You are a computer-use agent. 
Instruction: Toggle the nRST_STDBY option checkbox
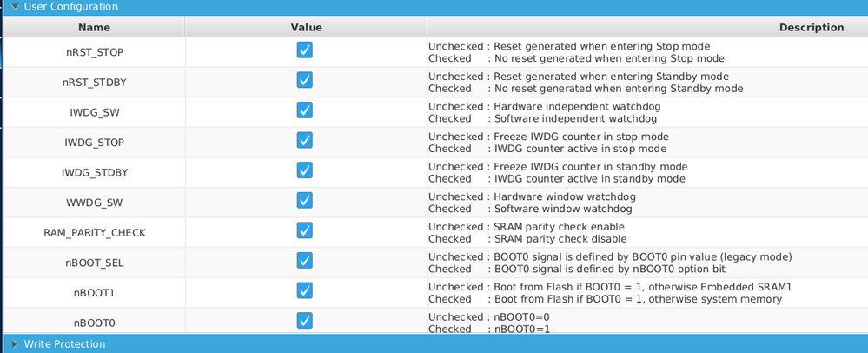304,81
